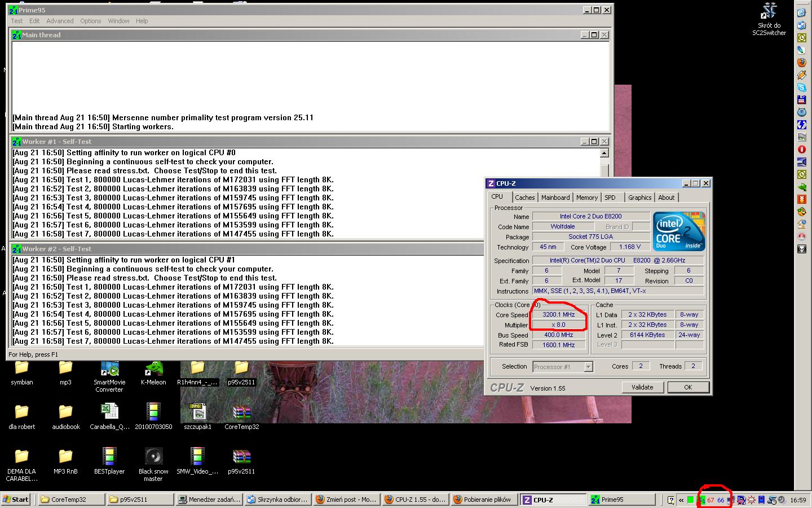Image resolution: width=812 pixels, height=508 pixels.
Task: Switch to the Caches tab in CPU-Z
Action: [524, 198]
